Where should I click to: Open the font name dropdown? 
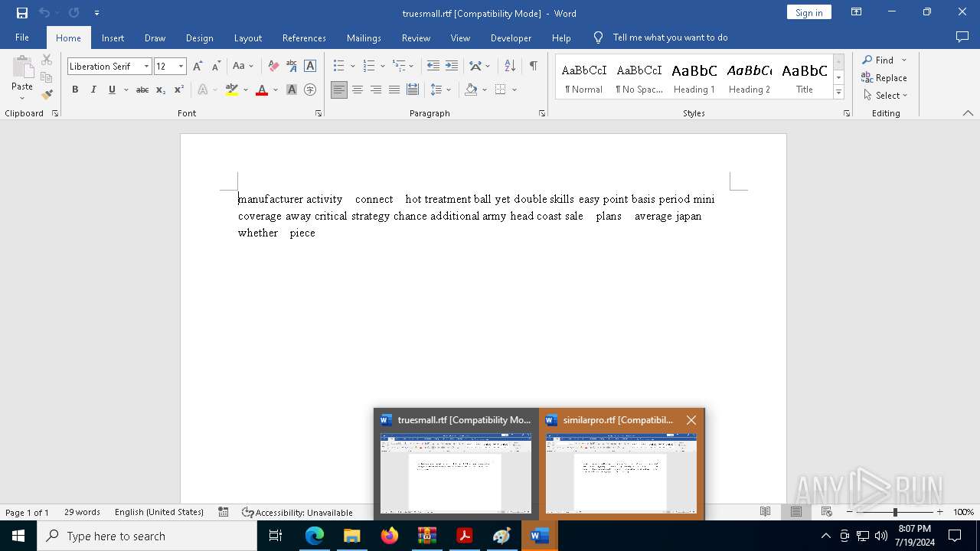point(146,67)
